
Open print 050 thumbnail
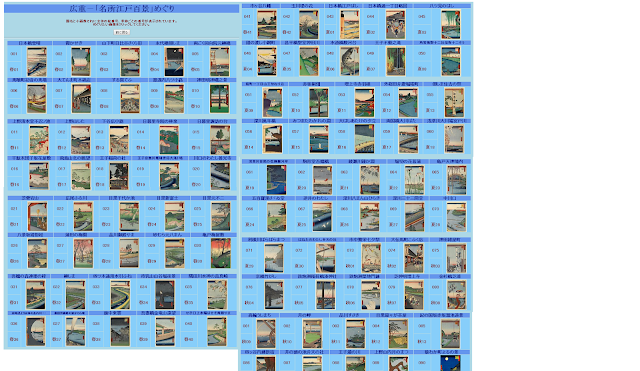point(451,61)
